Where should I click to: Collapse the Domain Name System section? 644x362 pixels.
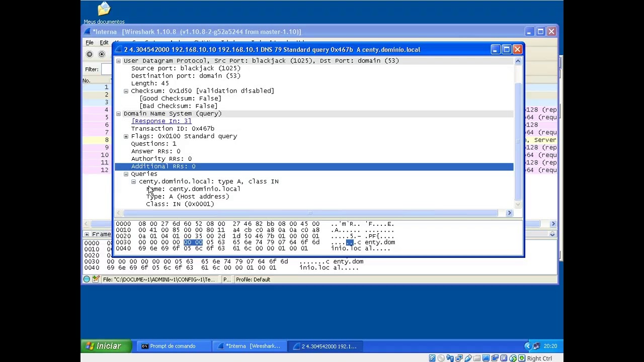(x=119, y=114)
